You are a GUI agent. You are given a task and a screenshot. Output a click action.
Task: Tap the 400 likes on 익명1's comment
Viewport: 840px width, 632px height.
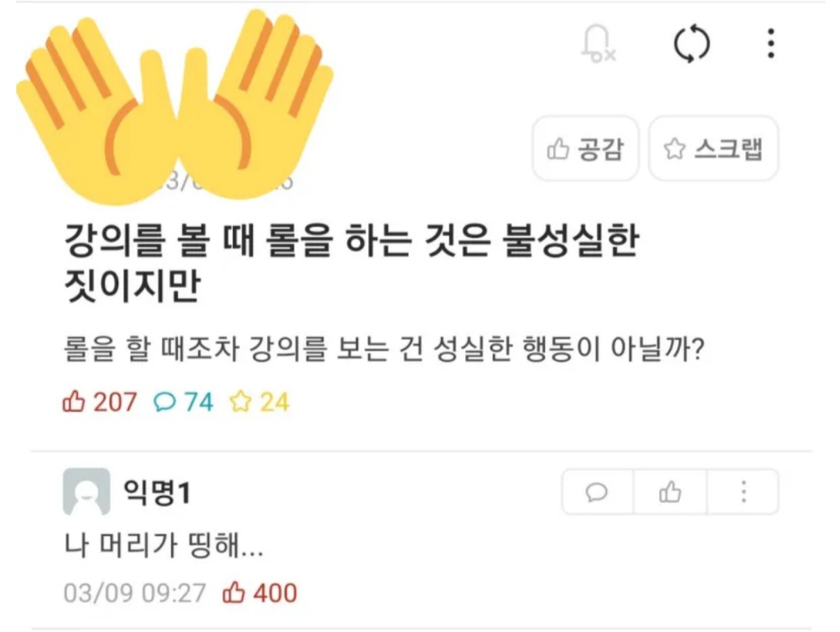[260, 593]
